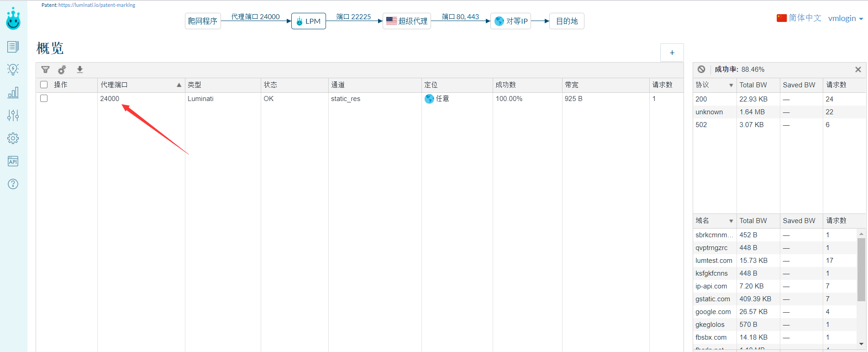868x352 pixels.
Task: Click the filter funnel icon above table
Action: (45, 69)
